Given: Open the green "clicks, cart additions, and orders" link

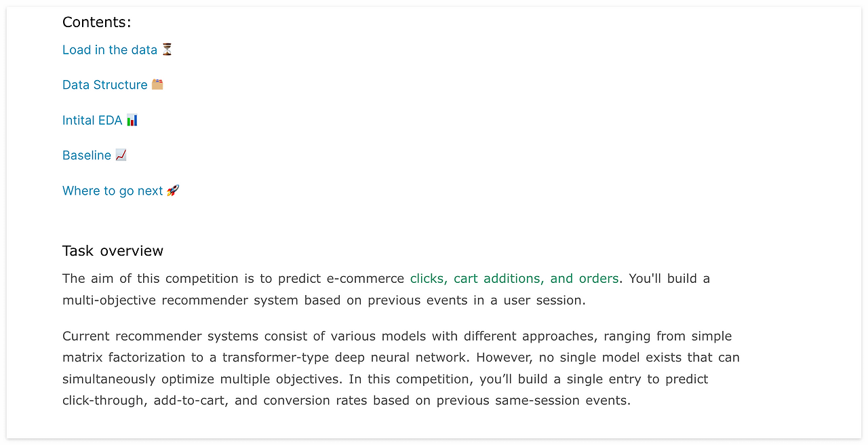Looking at the screenshot, I should tap(514, 278).
